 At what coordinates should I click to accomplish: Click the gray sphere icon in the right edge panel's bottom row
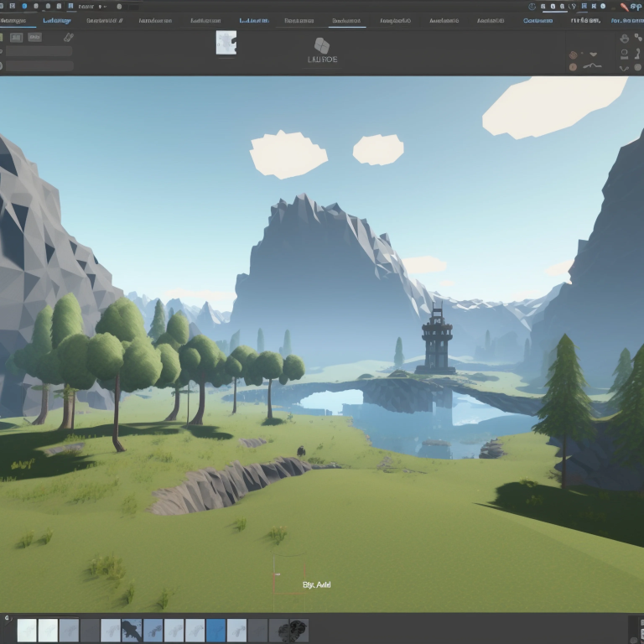click(x=638, y=67)
